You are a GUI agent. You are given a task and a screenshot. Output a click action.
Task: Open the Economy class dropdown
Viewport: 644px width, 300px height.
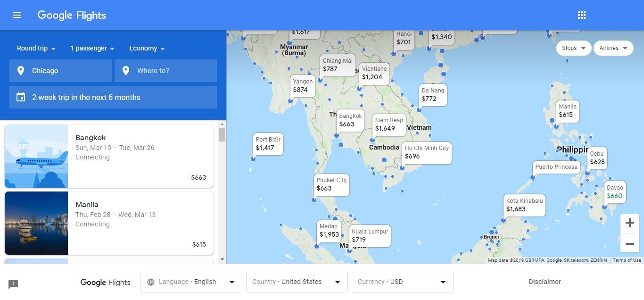point(147,48)
